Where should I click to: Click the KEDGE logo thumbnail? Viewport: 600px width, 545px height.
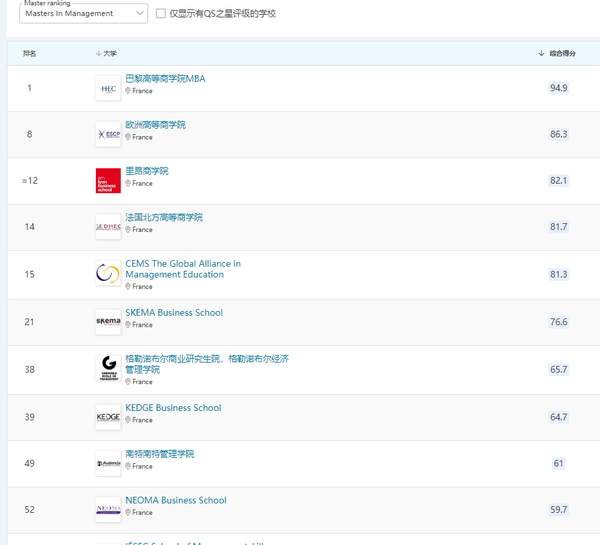coord(108,417)
